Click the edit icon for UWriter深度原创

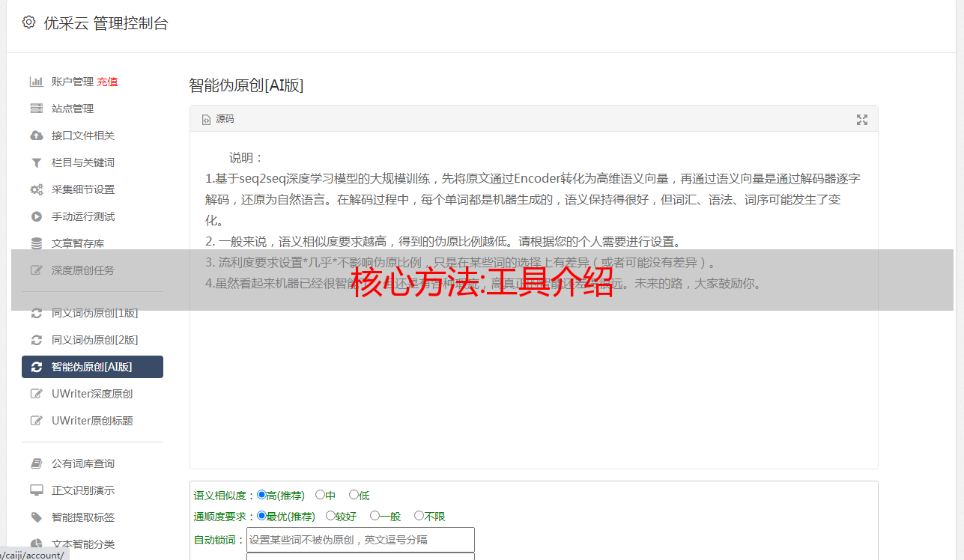click(x=36, y=394)
